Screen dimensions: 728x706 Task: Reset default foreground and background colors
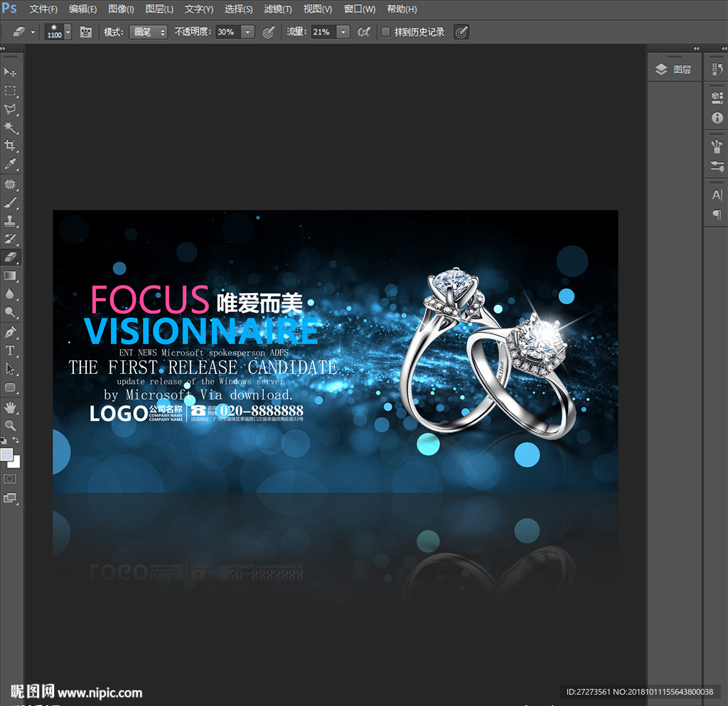[x=4, y=439]
